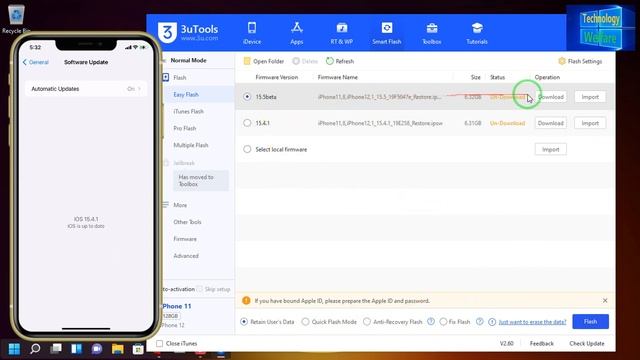Open the Windows Start menu
The image size is (640, 360).
[14, 349]
